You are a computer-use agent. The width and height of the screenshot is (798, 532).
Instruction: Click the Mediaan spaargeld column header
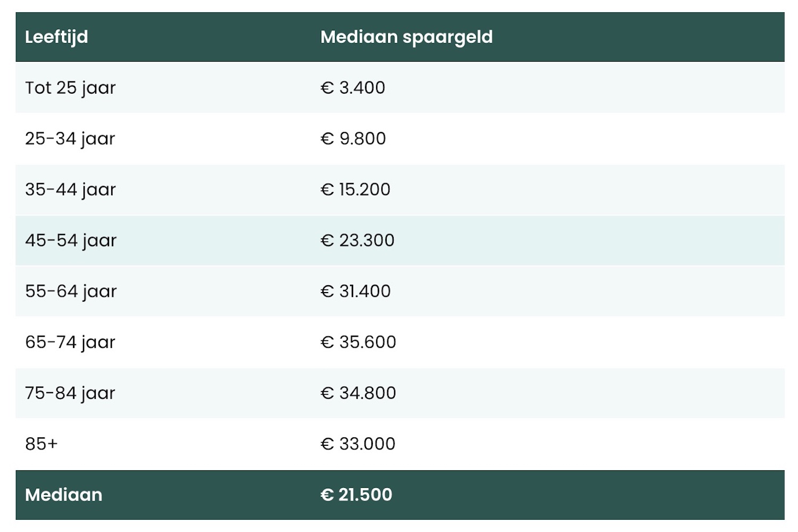coord(406,37)
